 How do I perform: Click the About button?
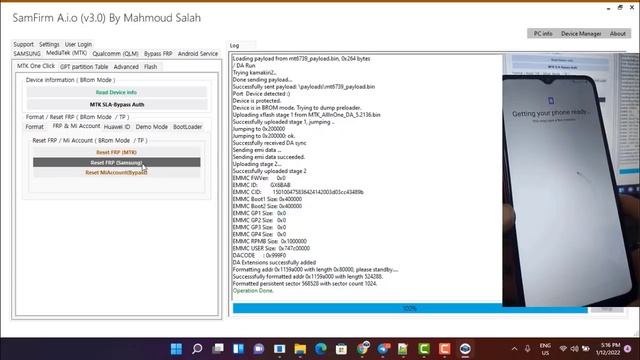618,33
